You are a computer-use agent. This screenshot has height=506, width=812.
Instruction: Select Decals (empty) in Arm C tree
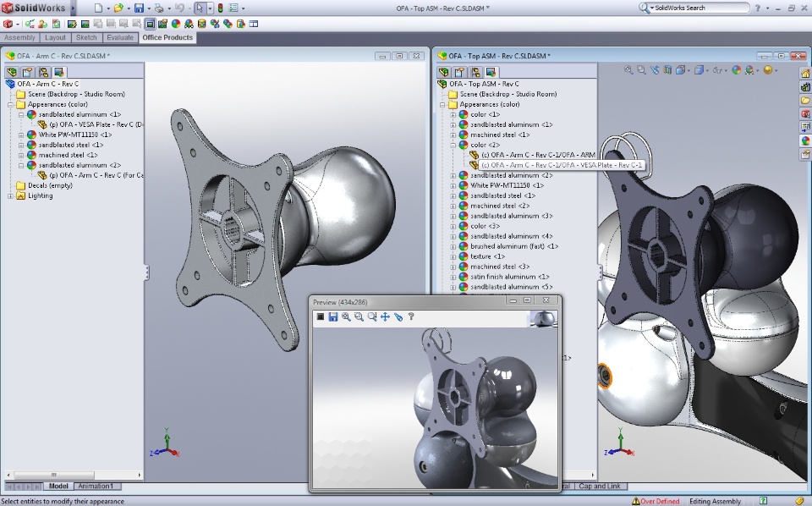pos(50,185)
